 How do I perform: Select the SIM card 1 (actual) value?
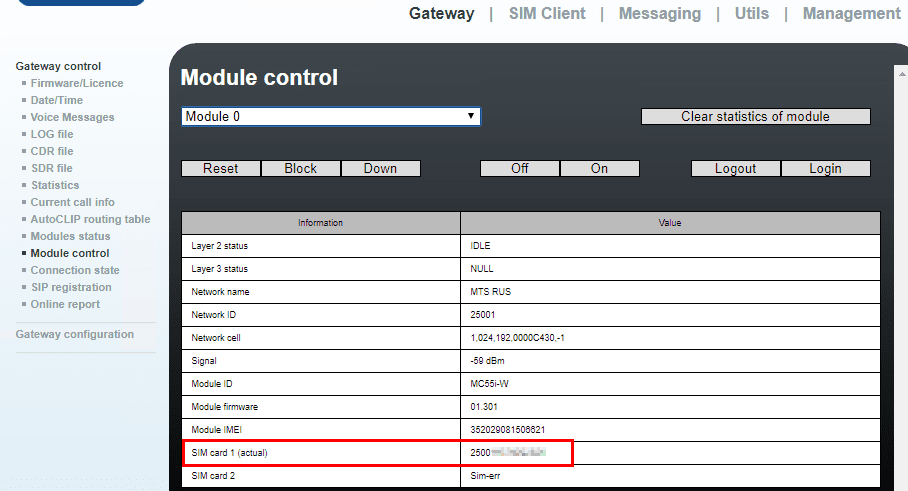coord(507,453)
